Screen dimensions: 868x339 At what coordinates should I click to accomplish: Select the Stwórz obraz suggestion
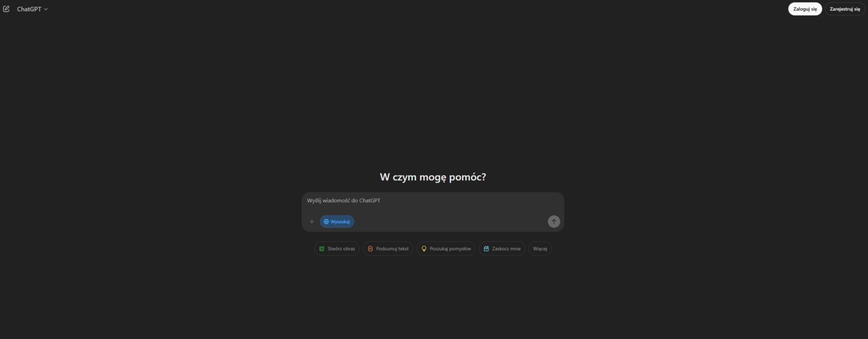point(336,249)
